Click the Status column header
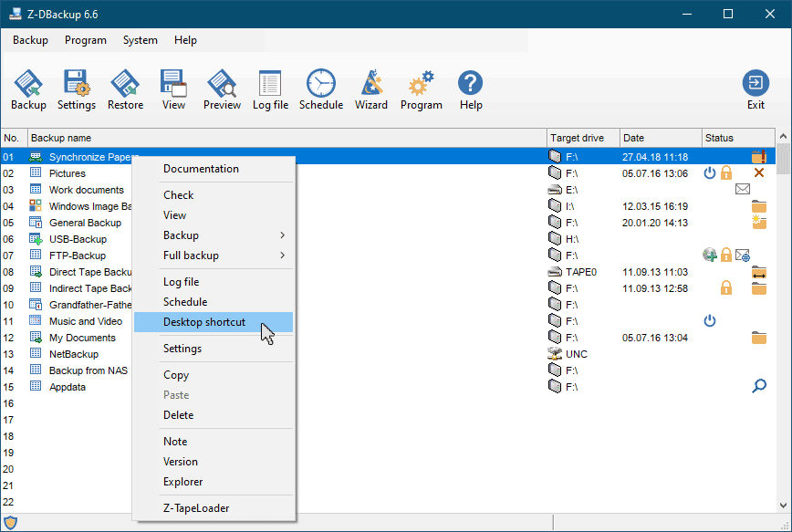The height and width of the screenshot is (532, 792). pos(738,138)
